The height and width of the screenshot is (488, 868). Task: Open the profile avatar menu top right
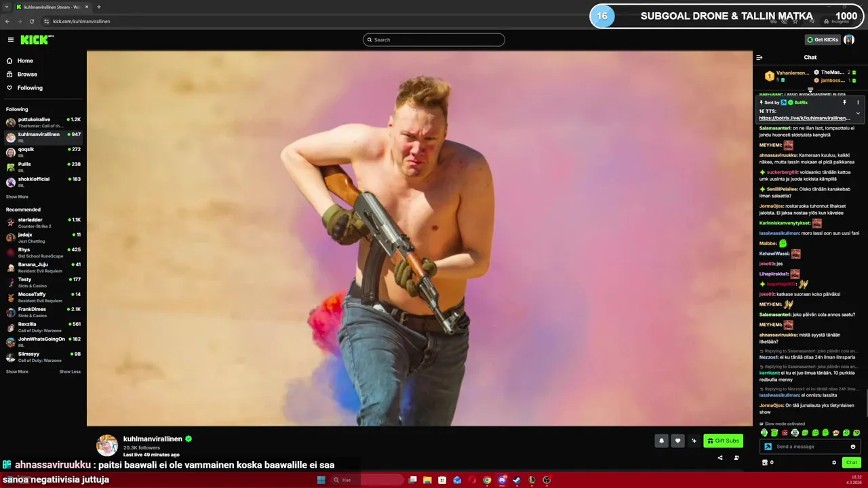[849, 40]
